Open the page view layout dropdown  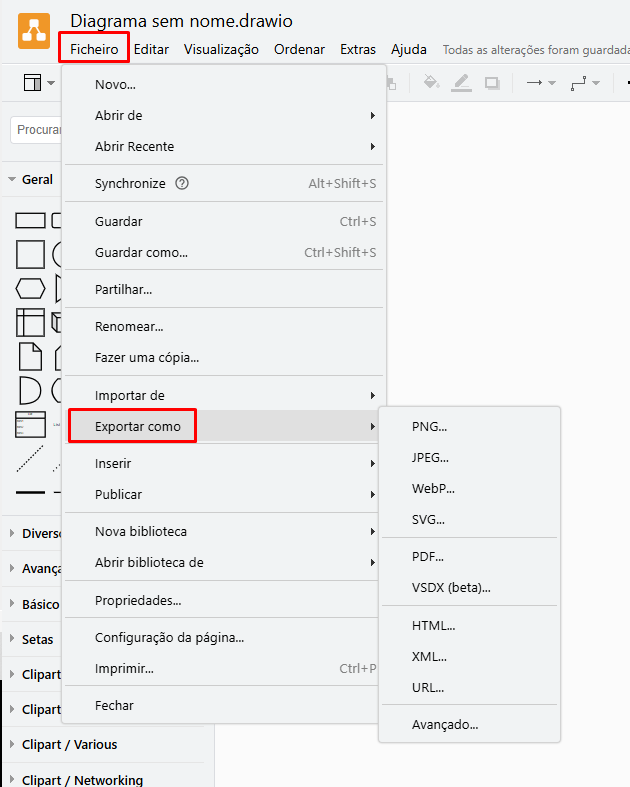click(x=38, y=83)
